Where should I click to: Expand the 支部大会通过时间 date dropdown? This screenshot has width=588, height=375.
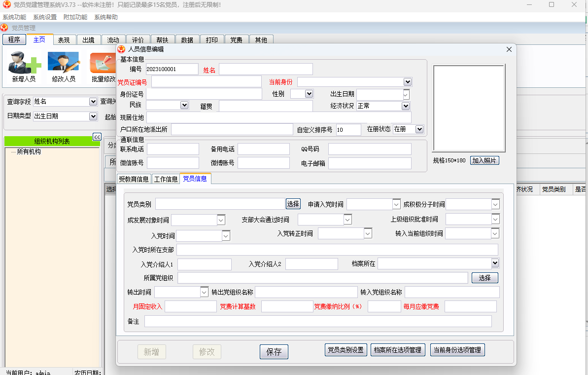coord(347,219)
